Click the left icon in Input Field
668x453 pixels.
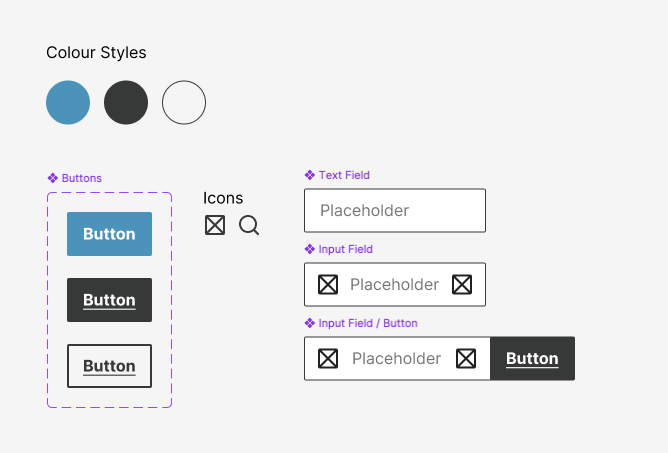tap(328, 285)
